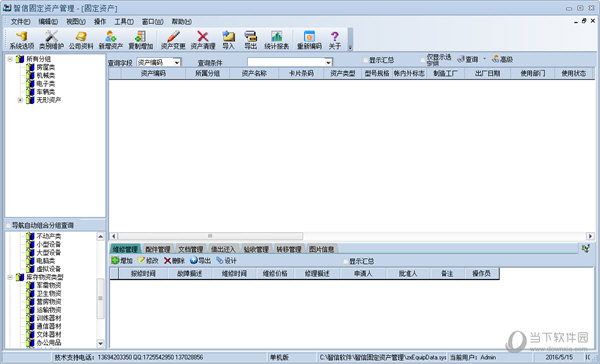
Task: Click the lower tree's scroll-down arrow
Action: pyautogui.click(x=100, y=343)
